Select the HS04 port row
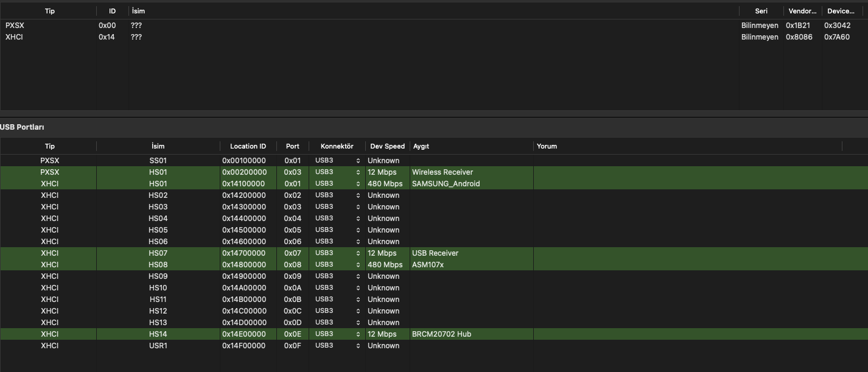 pyautogui.click(x=158, y=219)
